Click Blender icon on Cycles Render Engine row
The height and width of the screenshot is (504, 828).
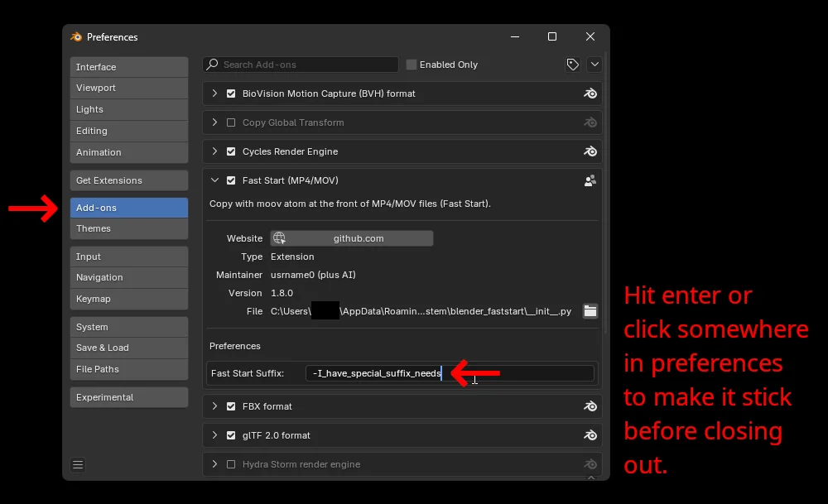click(x=590, y=151)
